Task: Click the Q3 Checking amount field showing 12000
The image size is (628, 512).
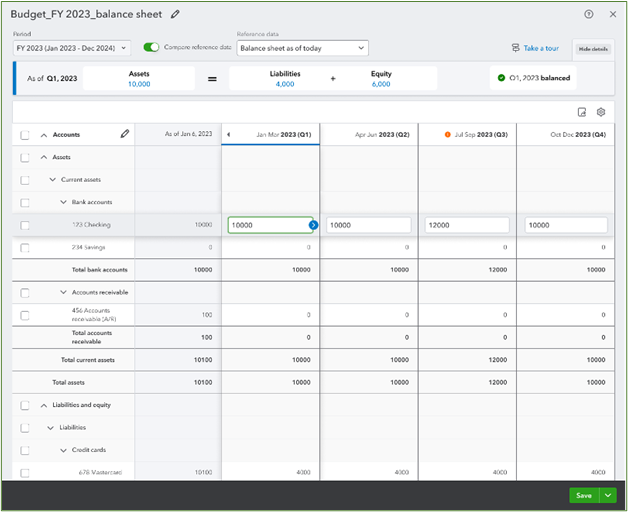Action: click(x=467, y=226)
